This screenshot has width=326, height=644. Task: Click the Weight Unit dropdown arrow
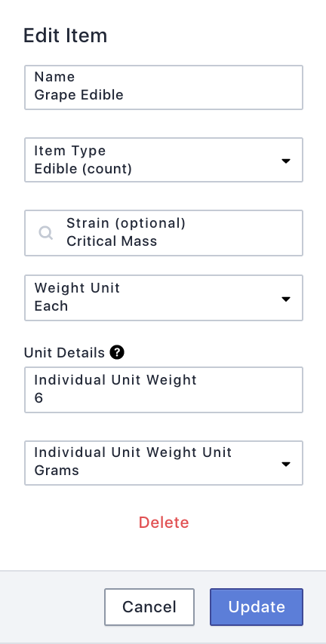click(x=286, y=299)
